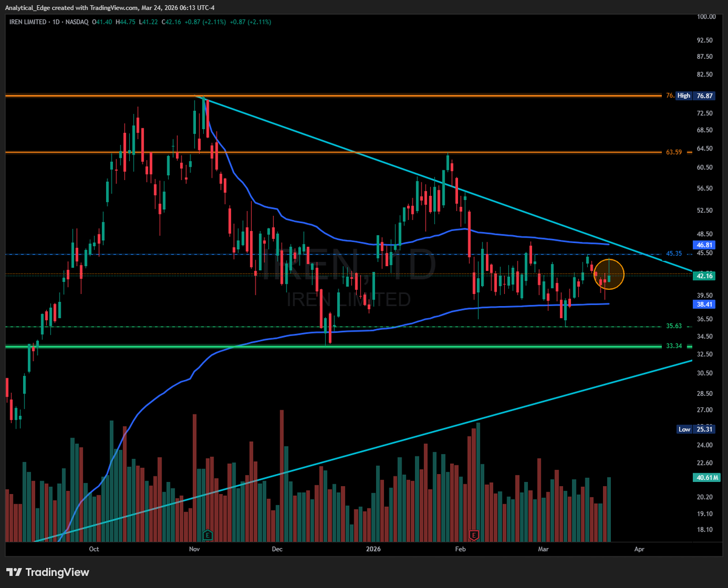Click the orange 63.59 level label
The height and width of the screenshot is (588, 728).
(x=674, y=152)
